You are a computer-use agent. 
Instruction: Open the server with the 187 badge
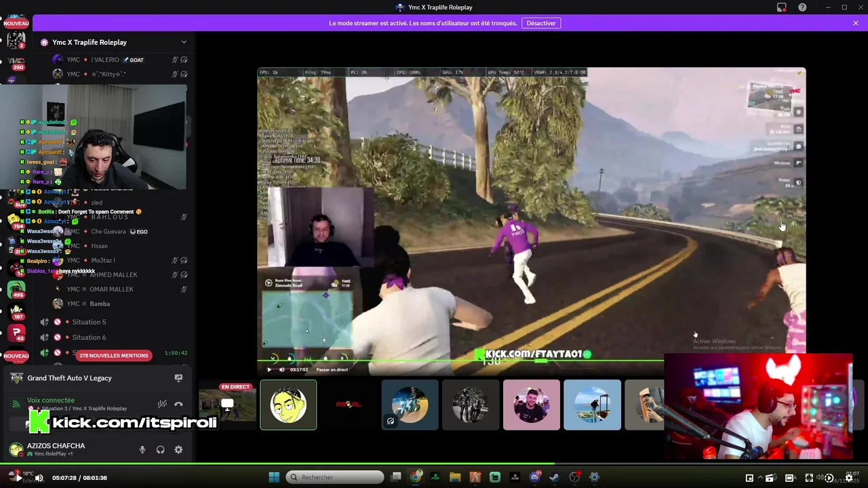coord(16,312)
